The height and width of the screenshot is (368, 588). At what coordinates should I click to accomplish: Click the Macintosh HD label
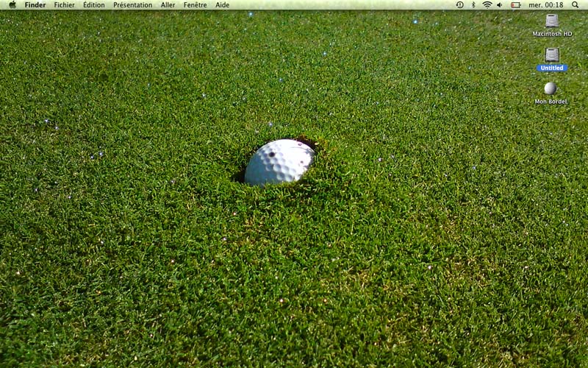point(552,34)
